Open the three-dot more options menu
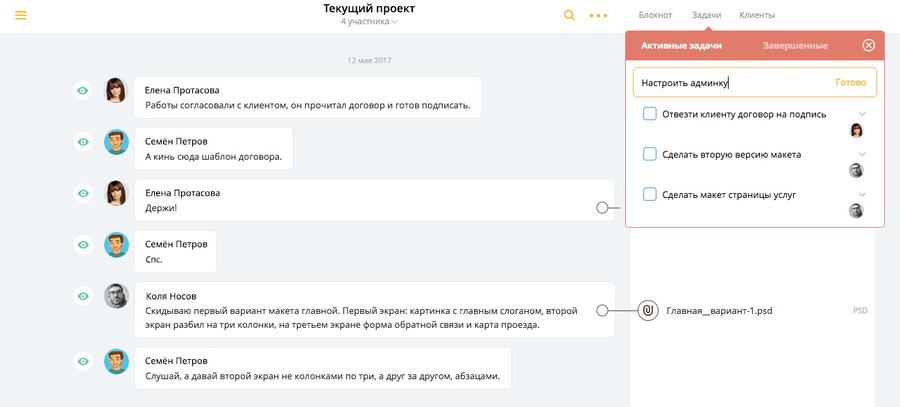900x407 pixels. (x=598, y=15)
